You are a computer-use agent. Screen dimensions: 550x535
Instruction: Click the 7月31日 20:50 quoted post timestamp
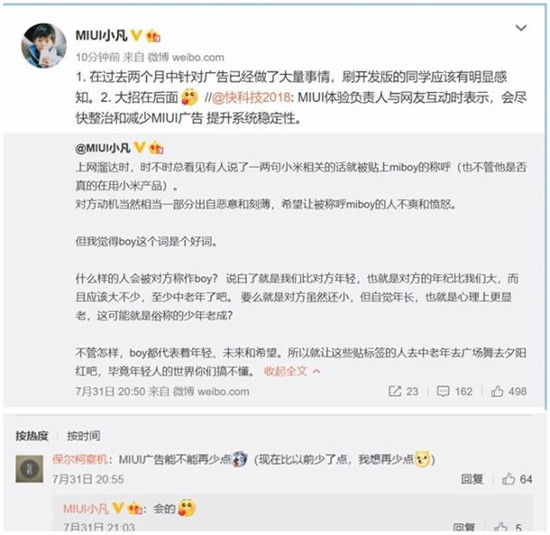(110, 391)
